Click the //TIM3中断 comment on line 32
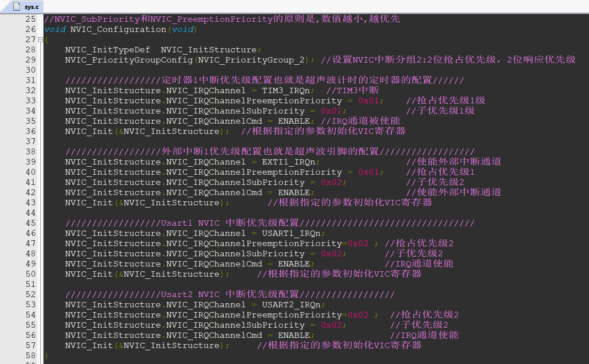The image size is (589, 364). click(352, 90)
